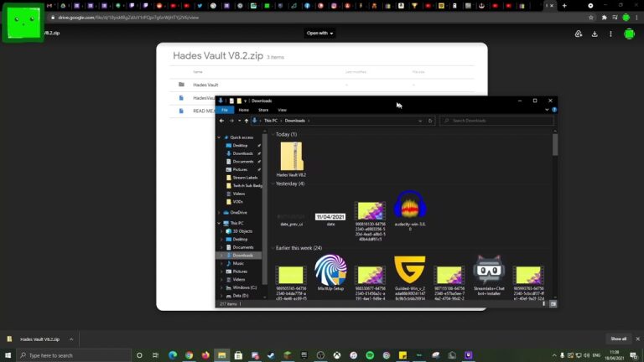This screenshot has width=644, height=362.
Task: Collapse the This PC tree node
Action: click(x=220, y=223)
